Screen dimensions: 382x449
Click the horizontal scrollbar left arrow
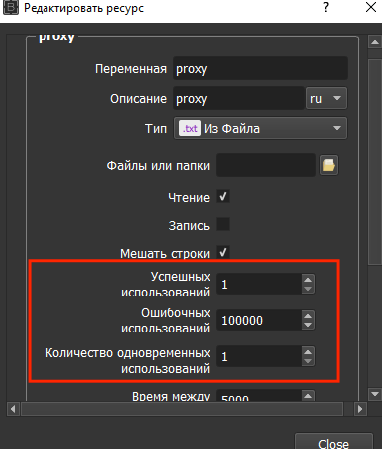13,409
